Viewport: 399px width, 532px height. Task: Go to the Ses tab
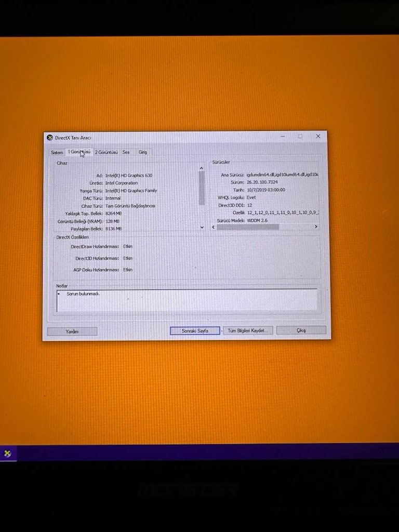pyautogui.click(x=126, y=152)
